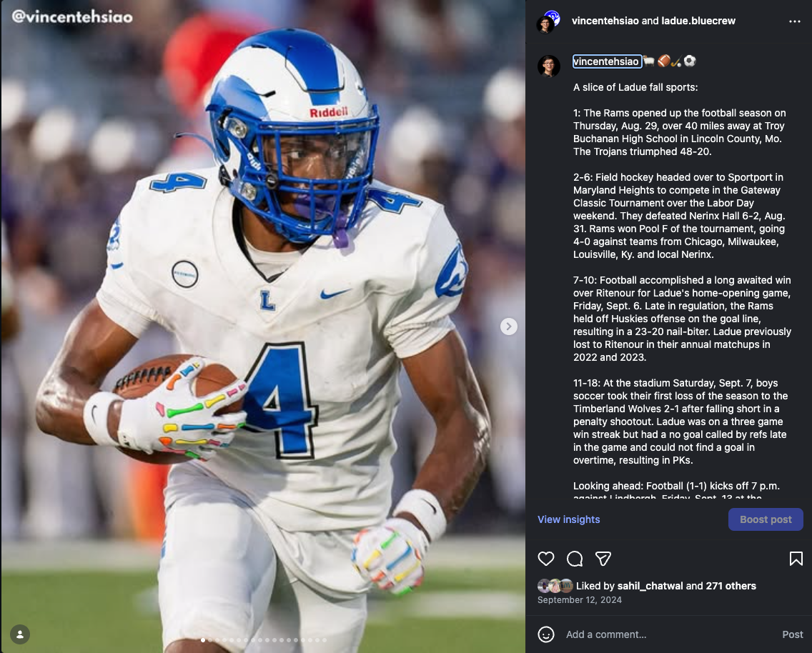The image size is (812, 653).
Task: Show tagged people icon on the photo
Action: click(20, 634)
